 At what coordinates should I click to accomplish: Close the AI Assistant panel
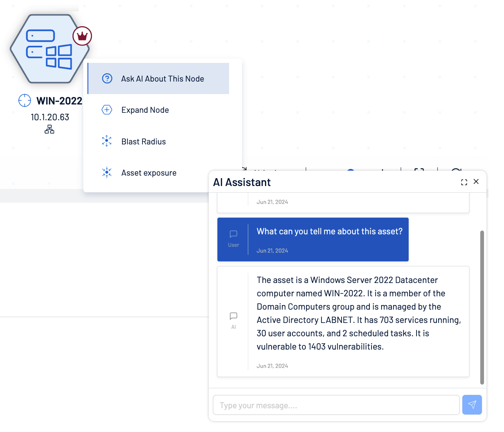476,181
